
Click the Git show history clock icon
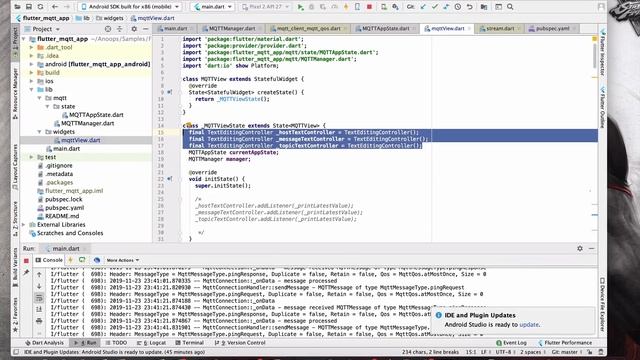pyautogui.click(x=458, y=7)
